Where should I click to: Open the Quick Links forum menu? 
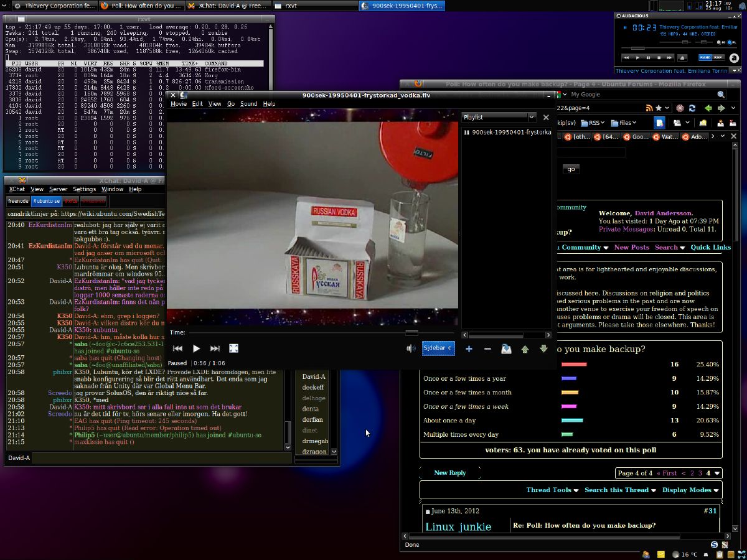click(710, 248)
